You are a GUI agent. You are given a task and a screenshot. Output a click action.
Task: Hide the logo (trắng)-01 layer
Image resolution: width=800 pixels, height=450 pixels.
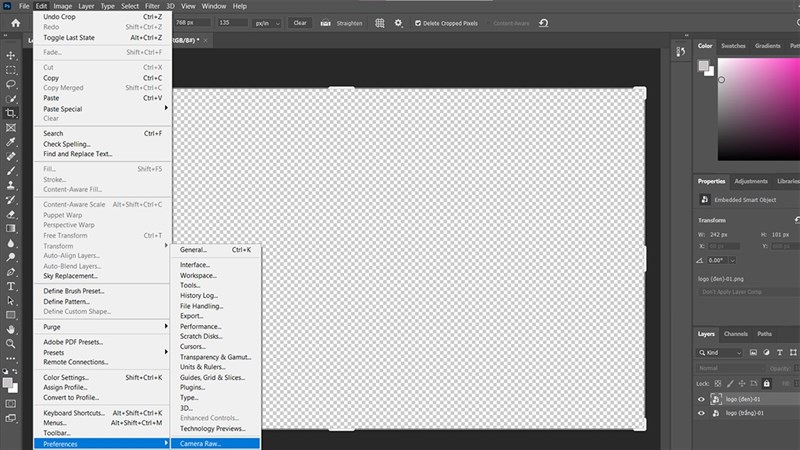(x=701, y=413)
